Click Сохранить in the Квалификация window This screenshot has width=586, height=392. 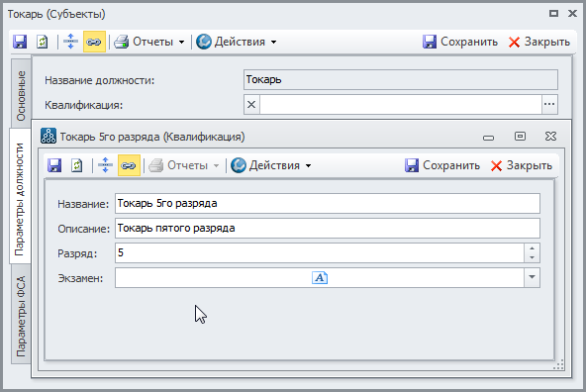[442, 165]
